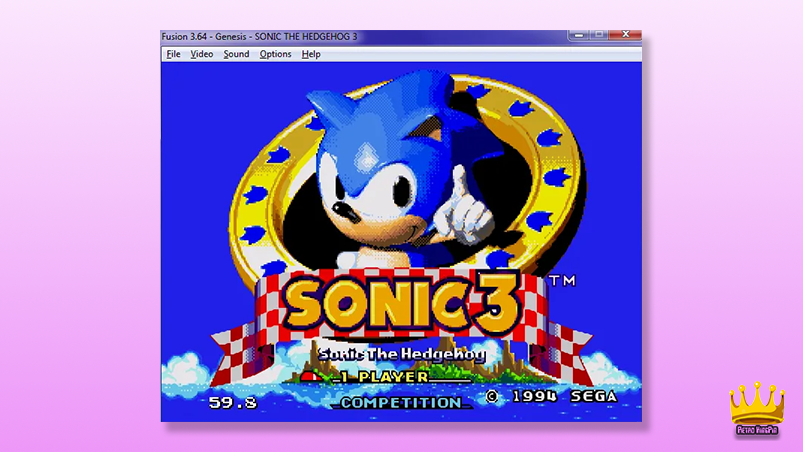803x452 pixels.
Task: Click the Fusion 3.64 title bar text
Action: [x=259, y=36]
